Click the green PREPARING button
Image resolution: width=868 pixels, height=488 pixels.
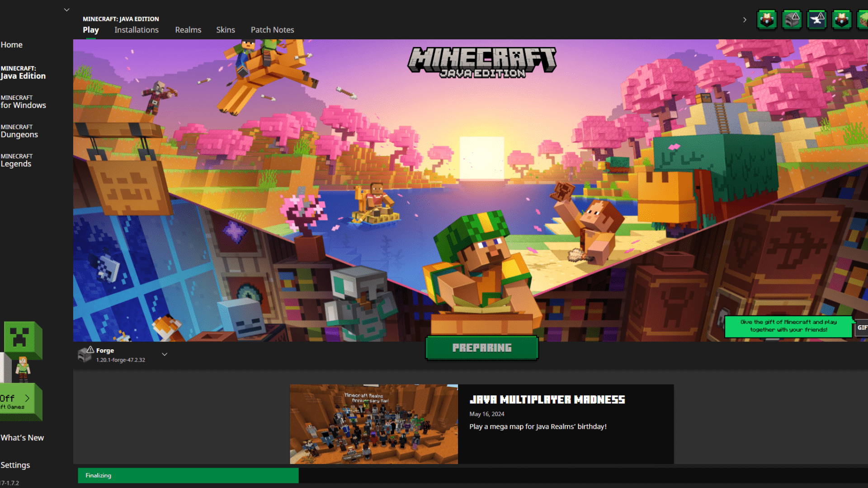[x=482, y=347]
